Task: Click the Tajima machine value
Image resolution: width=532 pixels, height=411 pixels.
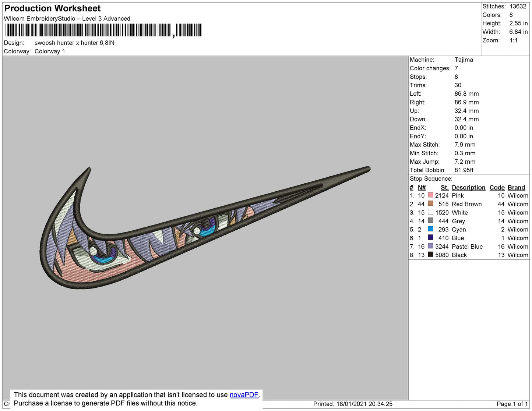Action: point(464,60)
